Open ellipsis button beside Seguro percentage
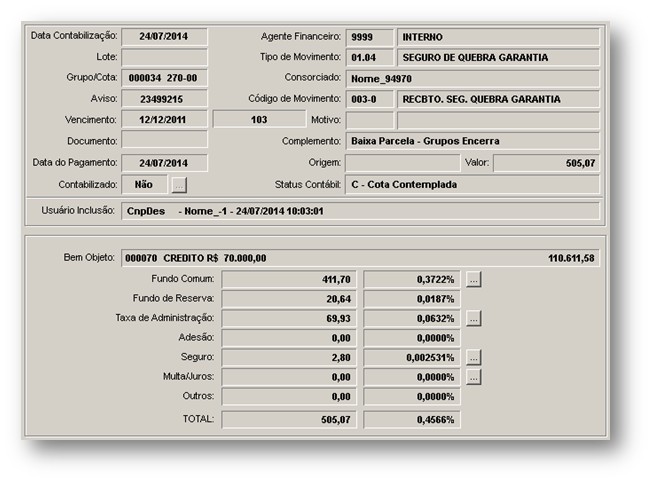This screenshot has height=482, width=652. pyautogui.click(x=474, y=358)
